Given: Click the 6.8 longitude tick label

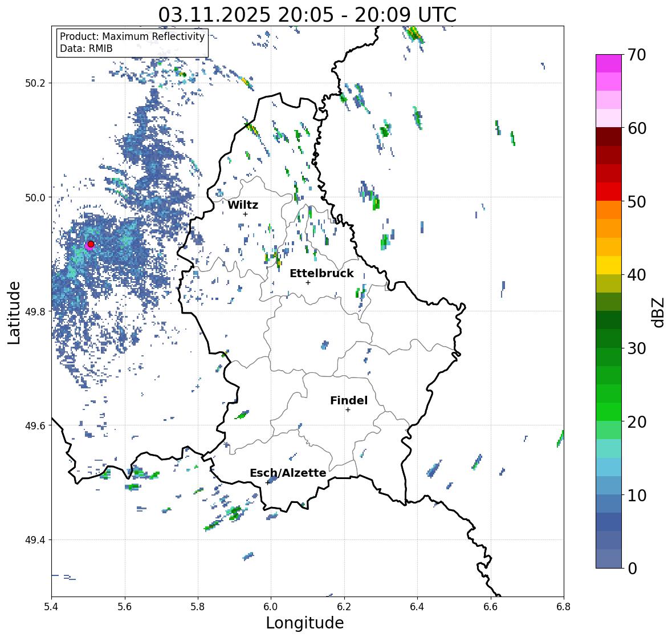Looking at the screenshot, I should point(564,606).
